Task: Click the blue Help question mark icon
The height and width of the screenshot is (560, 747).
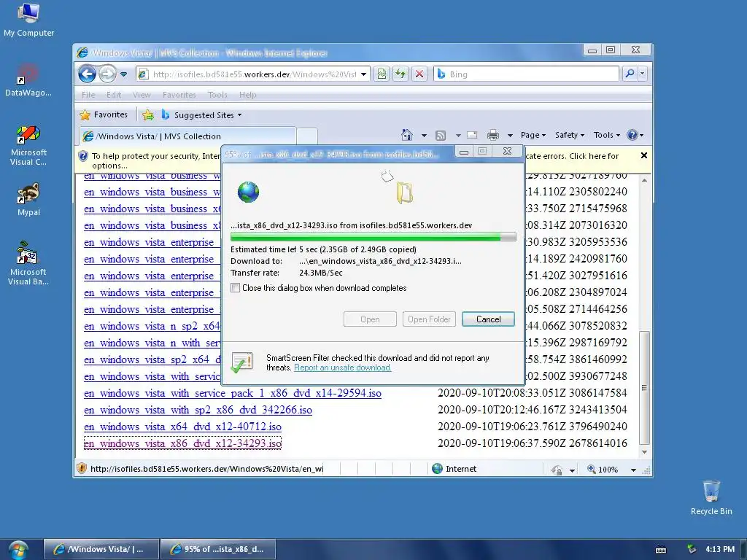Action: 632,135
